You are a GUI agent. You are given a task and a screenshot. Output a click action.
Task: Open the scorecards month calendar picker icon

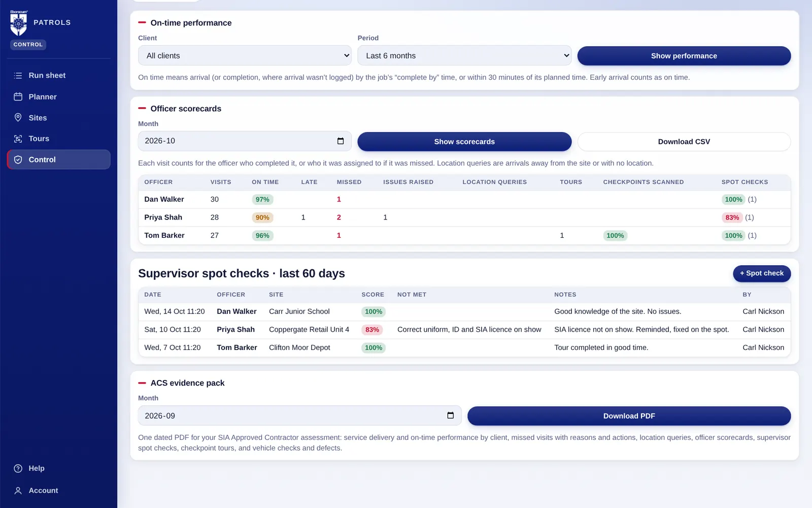point(341,141)
